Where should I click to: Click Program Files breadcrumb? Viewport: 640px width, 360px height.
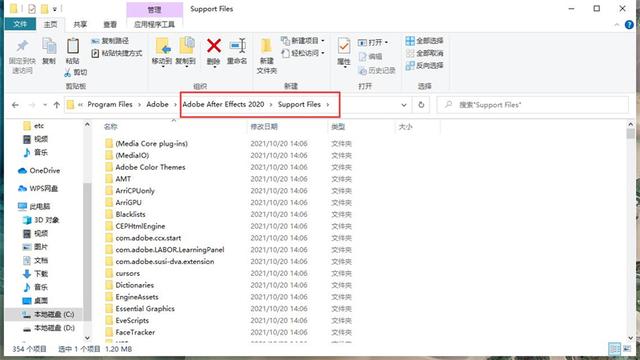point(110,104)
